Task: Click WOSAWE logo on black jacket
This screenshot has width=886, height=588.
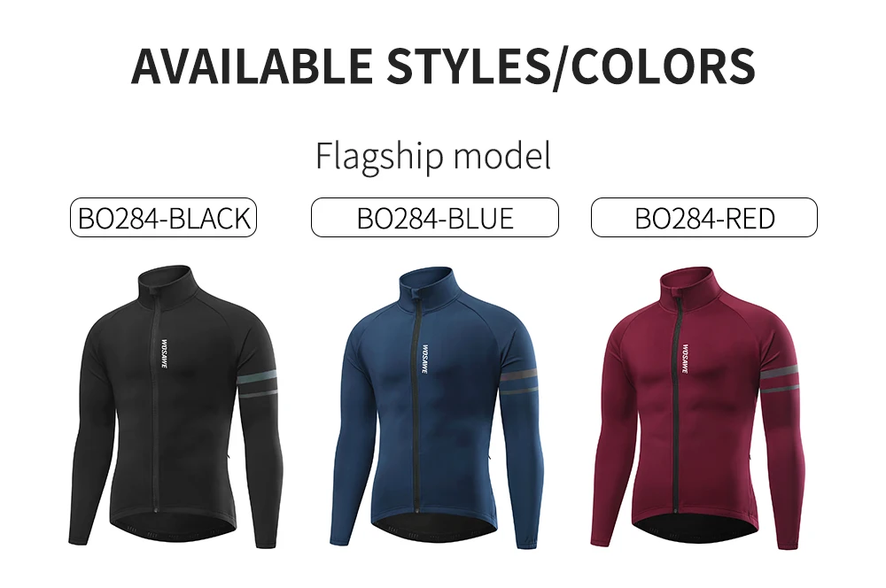Action: tap(165, 353)
